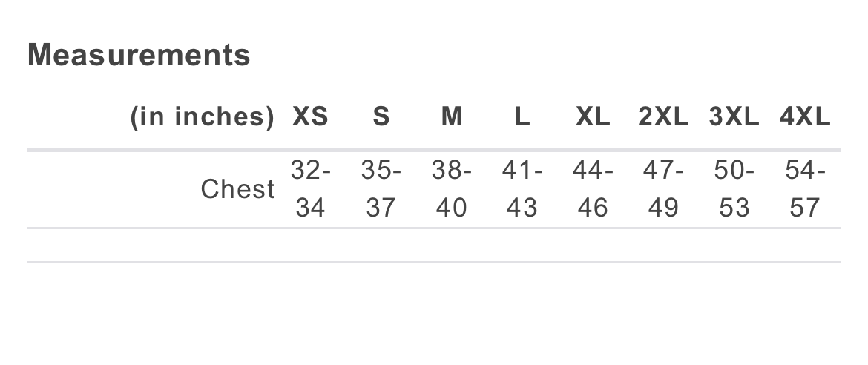
Task: Select the XL column header
Action: 593,117
